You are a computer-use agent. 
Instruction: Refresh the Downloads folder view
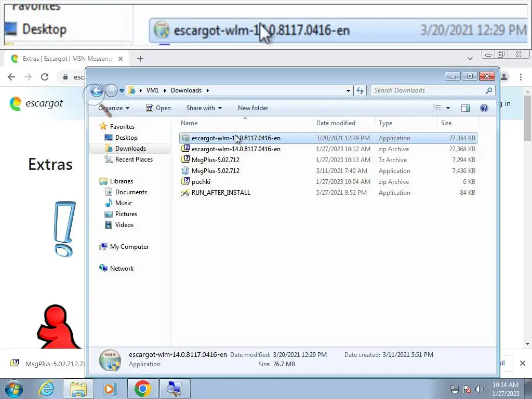[x=360, y=90]
